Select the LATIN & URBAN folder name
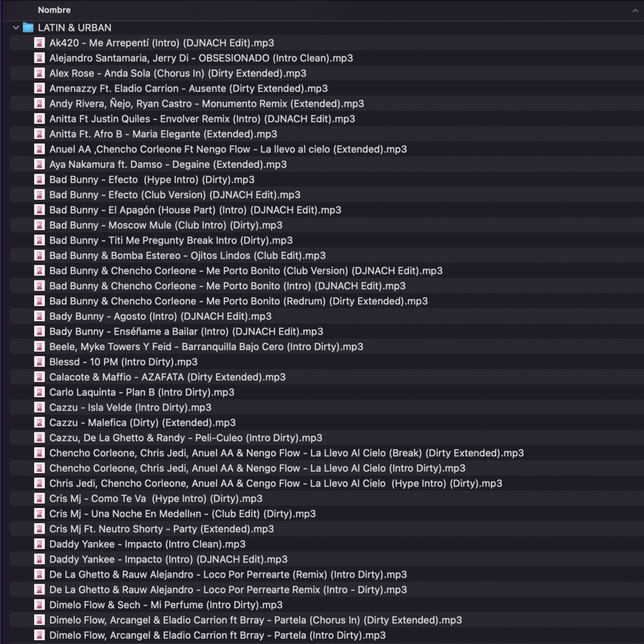The height and width of the screenshot is (644, 644). pos(74,28)
